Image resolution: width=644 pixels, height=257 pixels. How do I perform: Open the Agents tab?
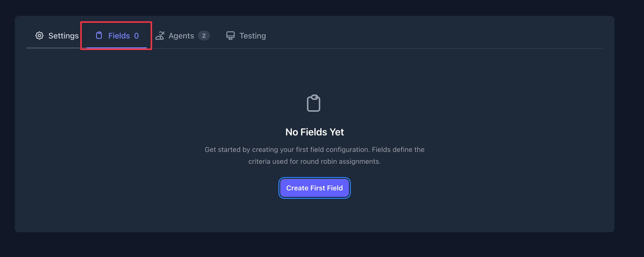coord(181,36)
